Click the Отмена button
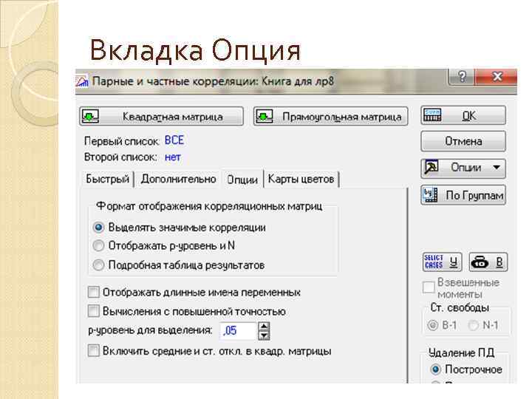This screenshot has height=399, width=532. click(463, 141)
